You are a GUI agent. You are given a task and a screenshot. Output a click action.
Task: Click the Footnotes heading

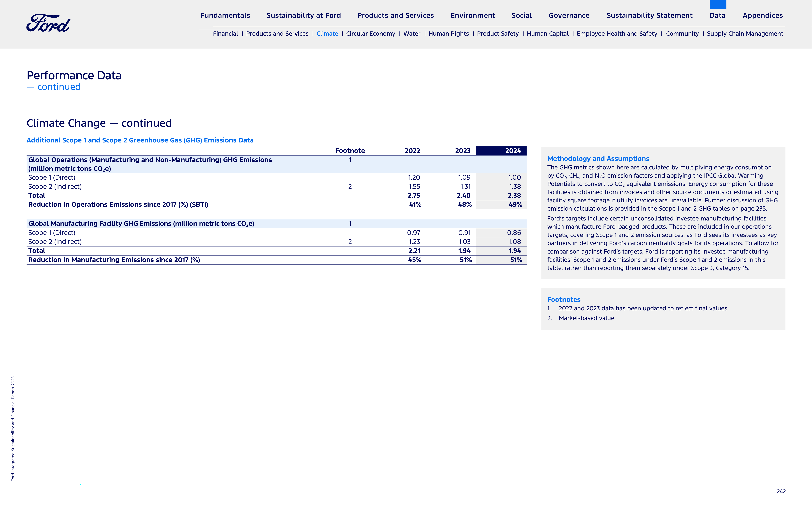(564, 300)
